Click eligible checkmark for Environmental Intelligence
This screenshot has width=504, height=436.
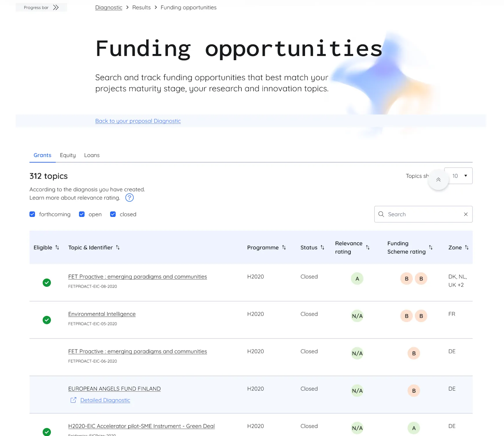pos(47,320)
